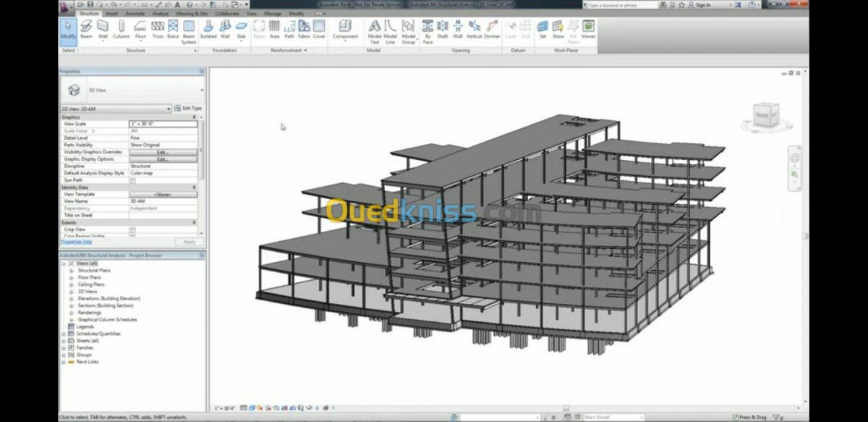Screen dimensions: 868x422
Task: Click Edit for Graphic Display Options
Action: coord(163,159)
